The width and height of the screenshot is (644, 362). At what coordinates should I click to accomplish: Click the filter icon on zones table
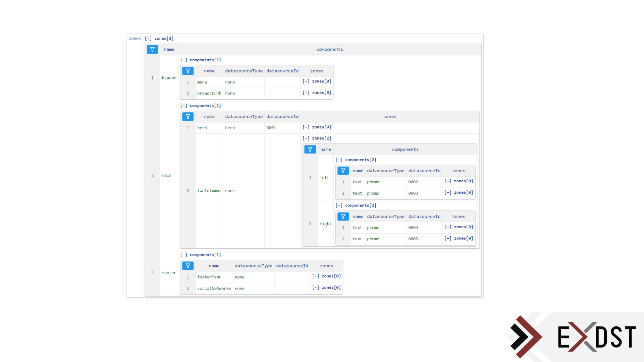coord(152,49)
